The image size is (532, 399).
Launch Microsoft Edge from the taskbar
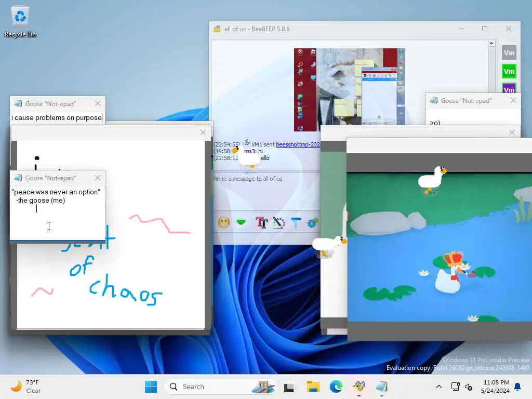coord(336,387)
